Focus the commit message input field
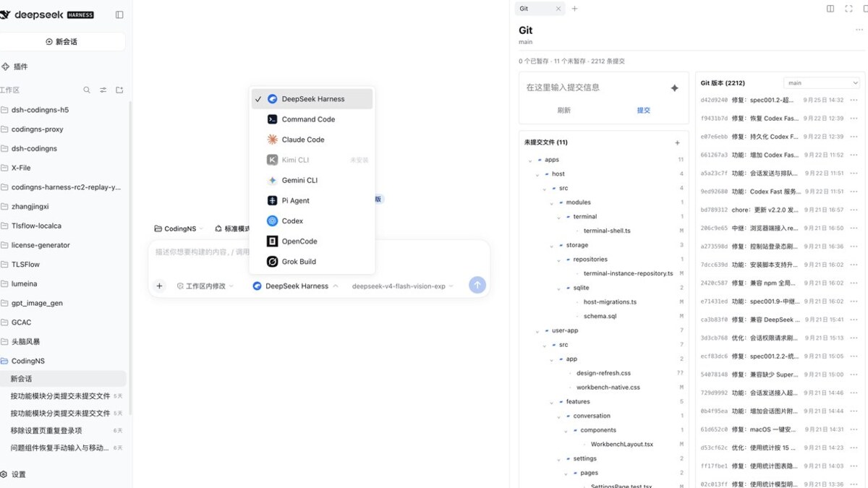Screen dimensions: 868x488 coord(593,87)
